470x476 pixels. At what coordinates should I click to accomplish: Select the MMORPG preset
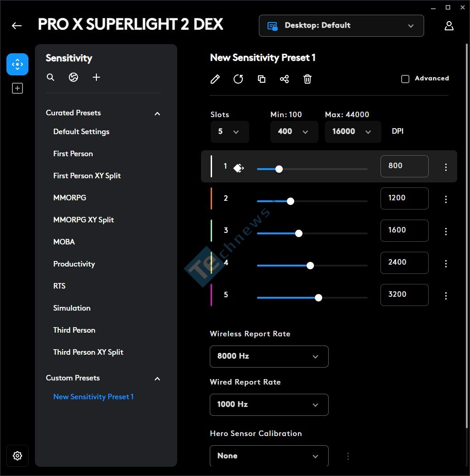click(x=70, y=198)
